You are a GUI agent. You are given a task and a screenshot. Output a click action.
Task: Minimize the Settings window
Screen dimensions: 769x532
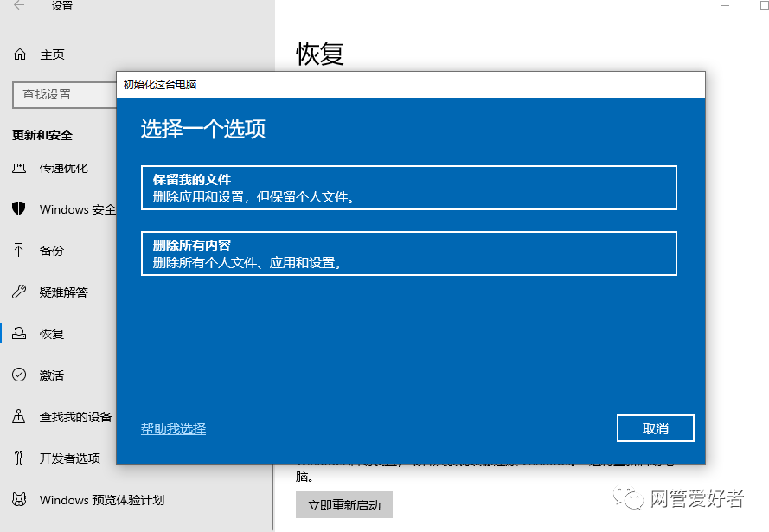point(725,5)
